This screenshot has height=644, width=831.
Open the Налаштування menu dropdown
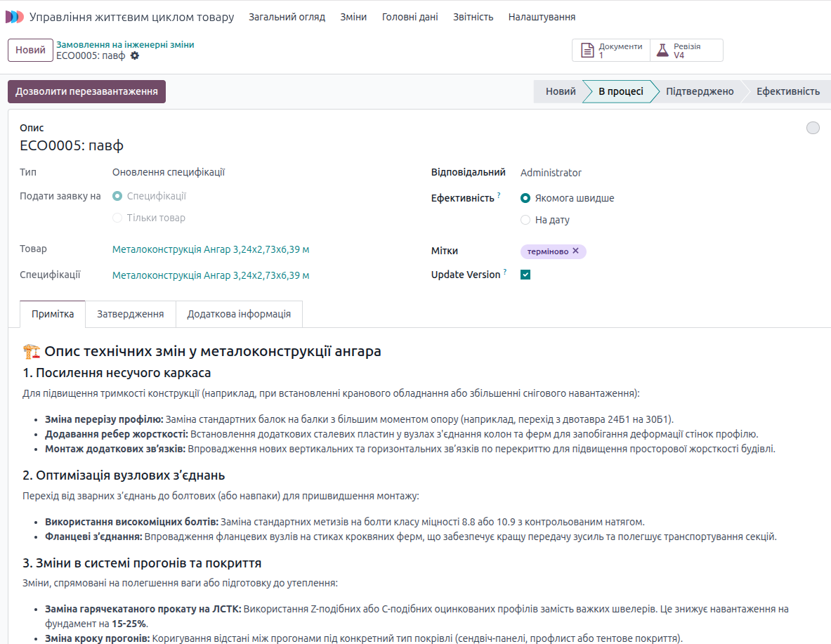542,17
